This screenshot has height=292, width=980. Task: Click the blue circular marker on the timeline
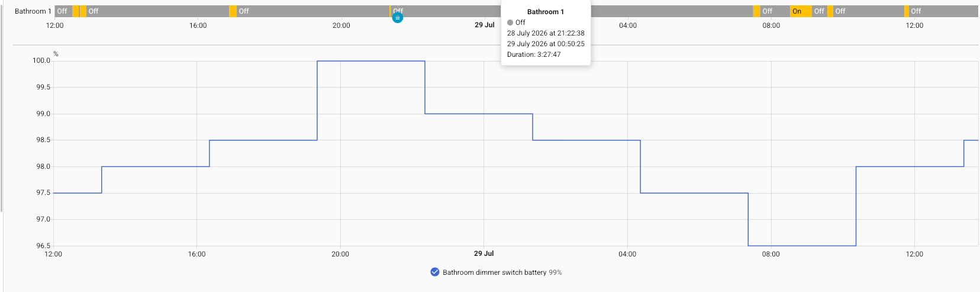pos(398,18)
